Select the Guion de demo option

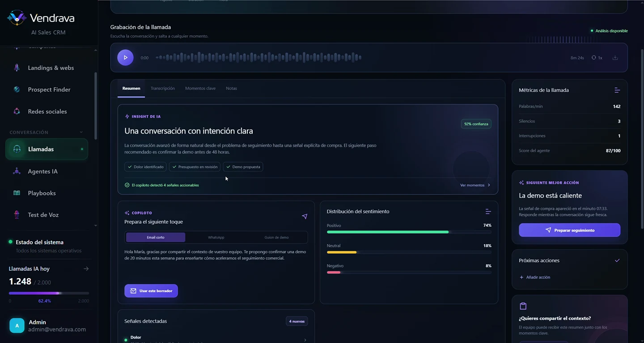coord(276,237)
